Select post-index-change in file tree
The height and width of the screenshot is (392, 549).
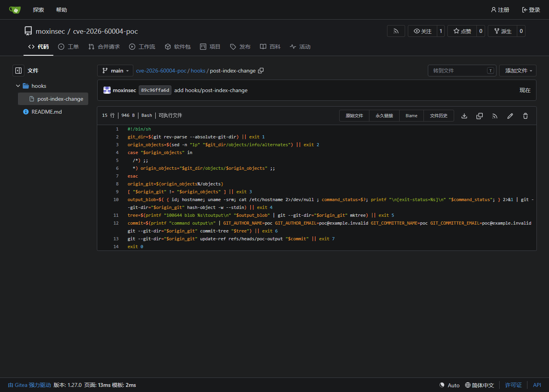[53, 99]
